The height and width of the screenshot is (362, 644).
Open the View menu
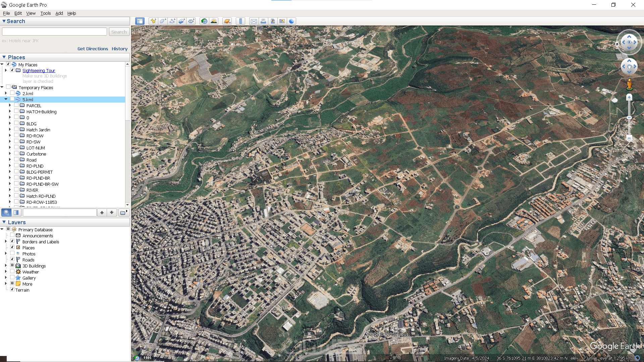[31, 13]
